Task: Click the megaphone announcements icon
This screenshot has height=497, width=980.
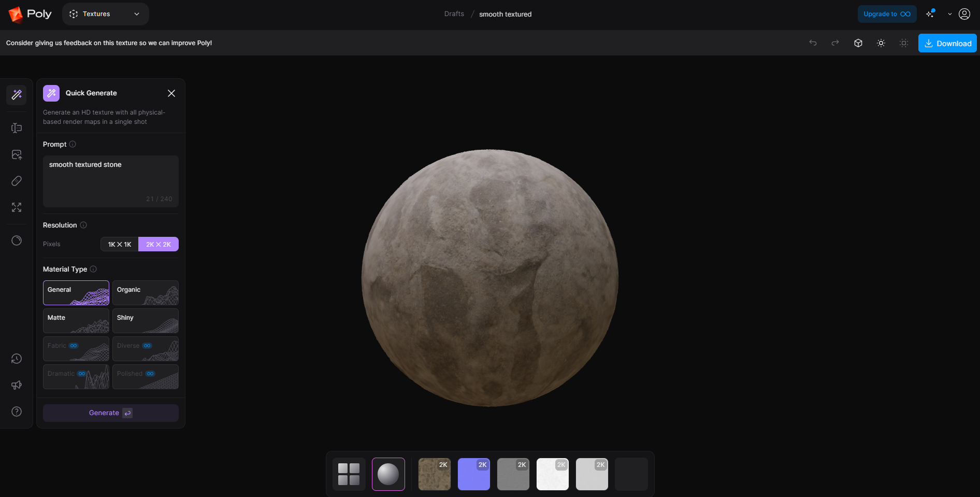Action: (17, 385)
